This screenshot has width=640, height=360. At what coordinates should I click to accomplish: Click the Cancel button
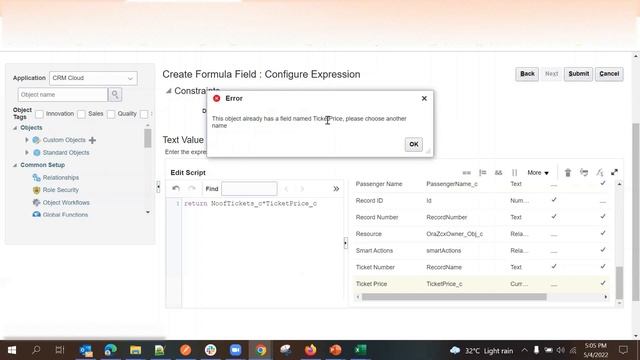coord(609,74)
